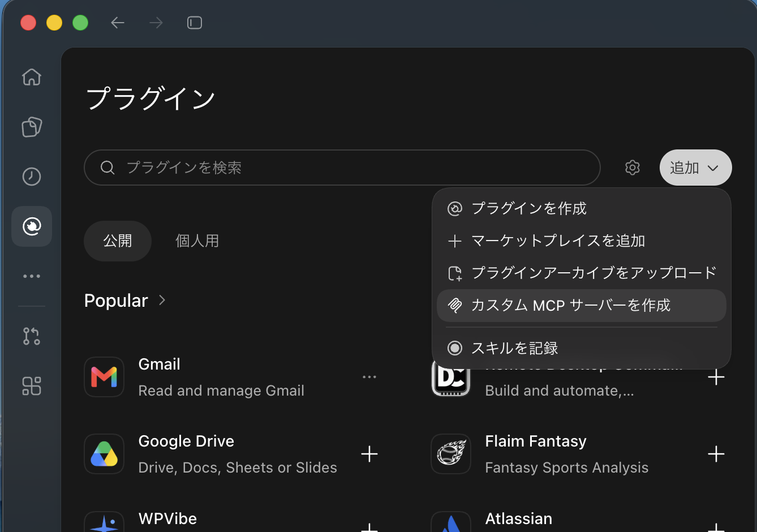Click the Popular heading text

[x=116, y=301]
